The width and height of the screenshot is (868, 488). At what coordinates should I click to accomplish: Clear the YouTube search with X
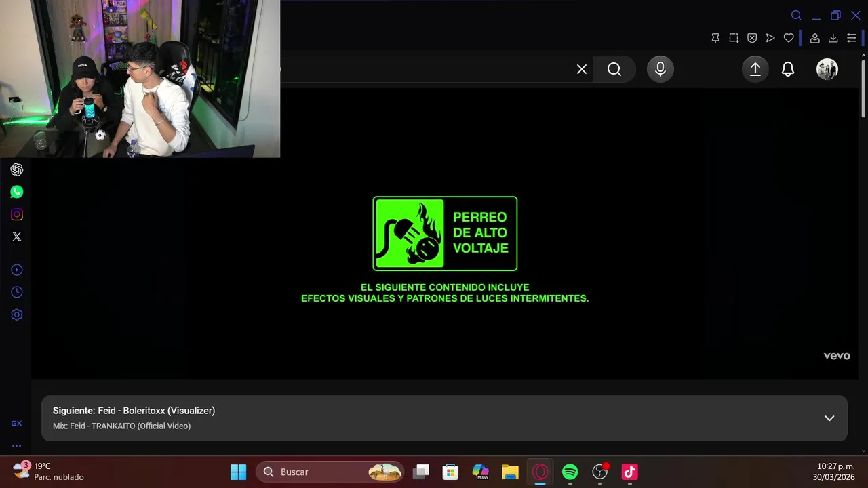click(x=582, y=69)
